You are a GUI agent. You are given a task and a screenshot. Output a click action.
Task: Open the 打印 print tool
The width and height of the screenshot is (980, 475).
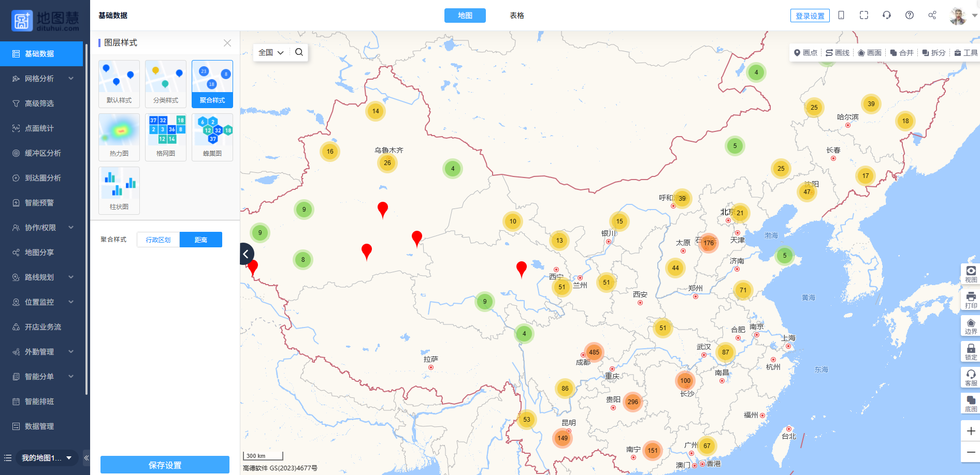[971, 300]
